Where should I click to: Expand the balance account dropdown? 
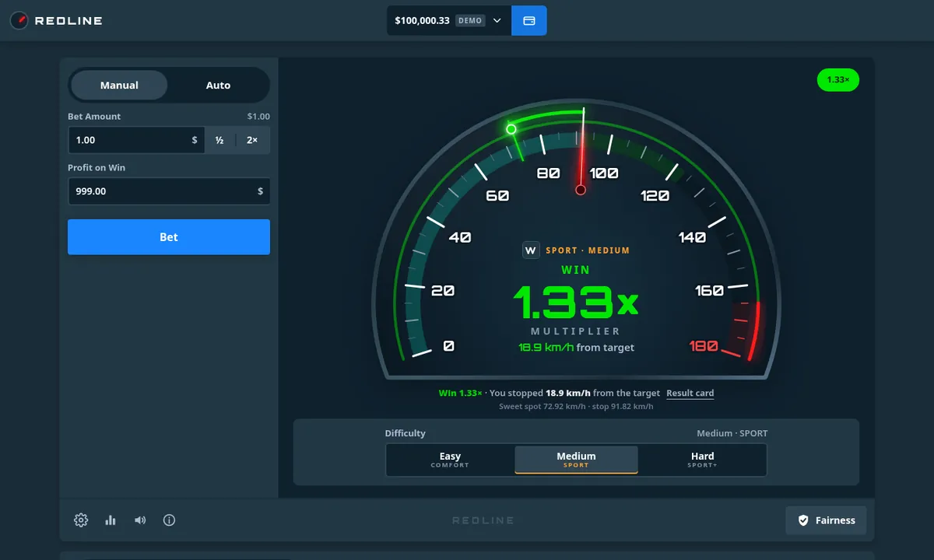point(497,20)
